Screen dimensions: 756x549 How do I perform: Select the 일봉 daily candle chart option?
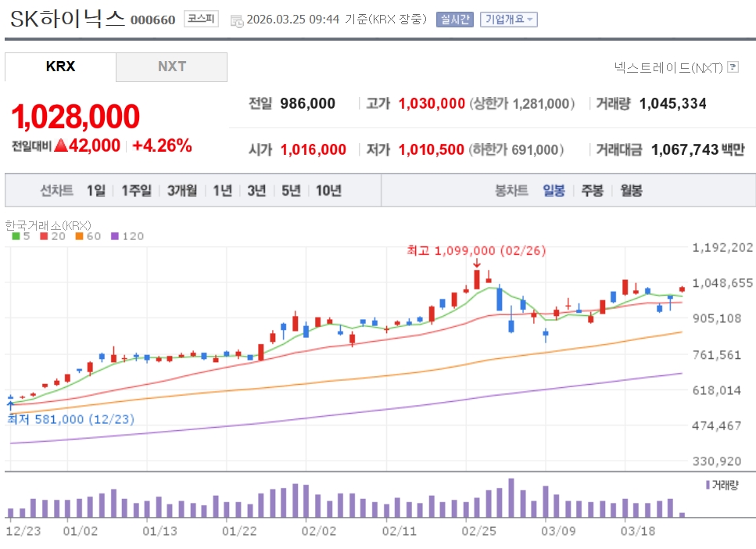pyautogui.click(x=554, y=190)
